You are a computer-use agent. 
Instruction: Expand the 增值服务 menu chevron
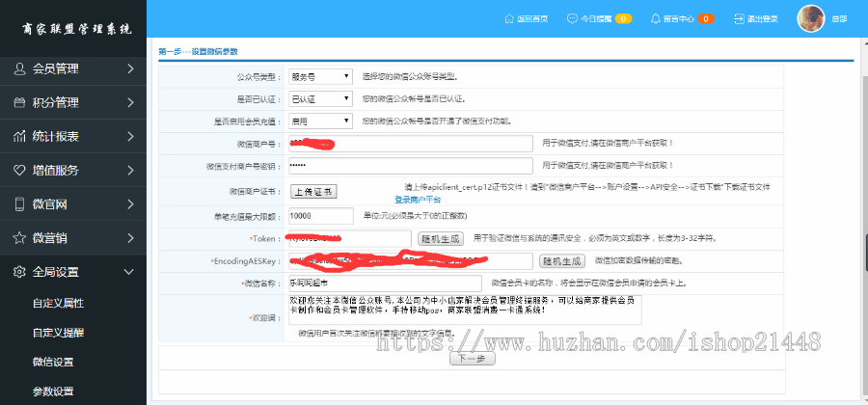[x=130, y=171]
